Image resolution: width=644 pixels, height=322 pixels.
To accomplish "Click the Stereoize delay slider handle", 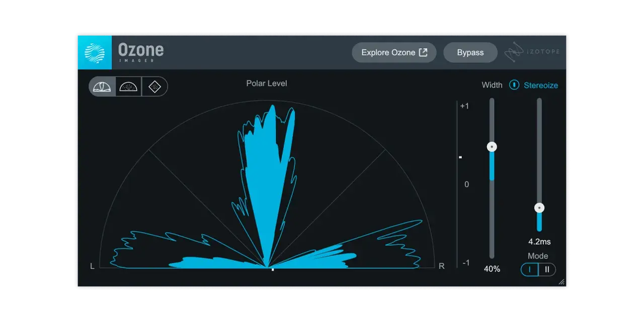I will click(539, 207).
